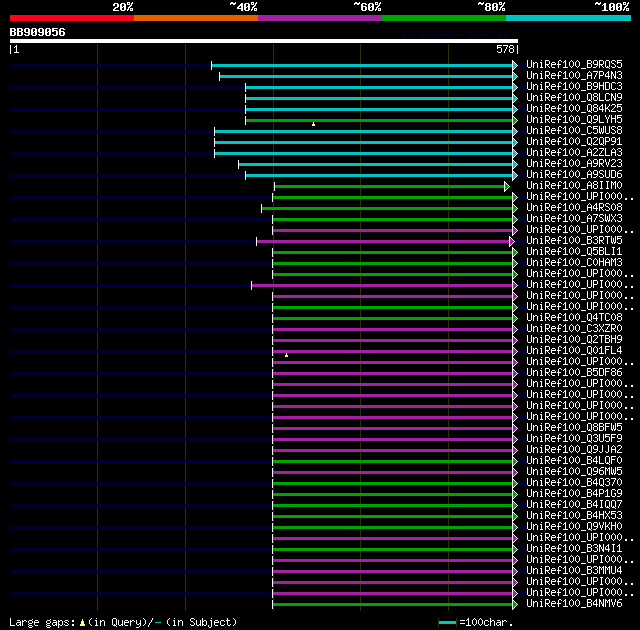Click the green alignment bar for UniRef100_A8IIM0

(389, 186)
